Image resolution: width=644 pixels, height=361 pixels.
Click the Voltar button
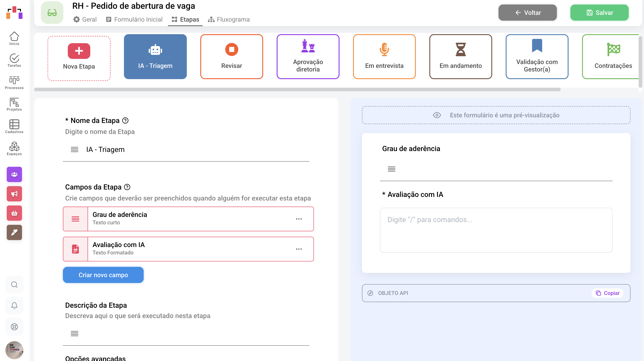click(527, 13)
